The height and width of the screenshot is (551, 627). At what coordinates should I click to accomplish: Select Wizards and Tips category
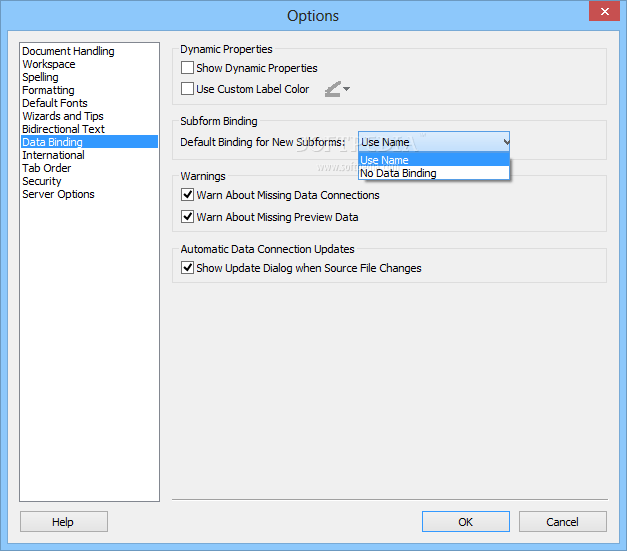89,116
